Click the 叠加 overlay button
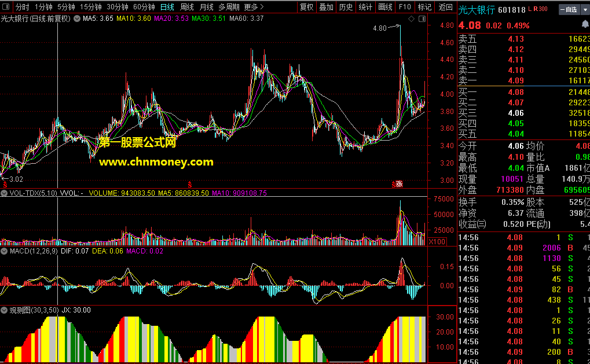This screenshot has height=364, width=590. pyautogui.click(x=326, y=7)
